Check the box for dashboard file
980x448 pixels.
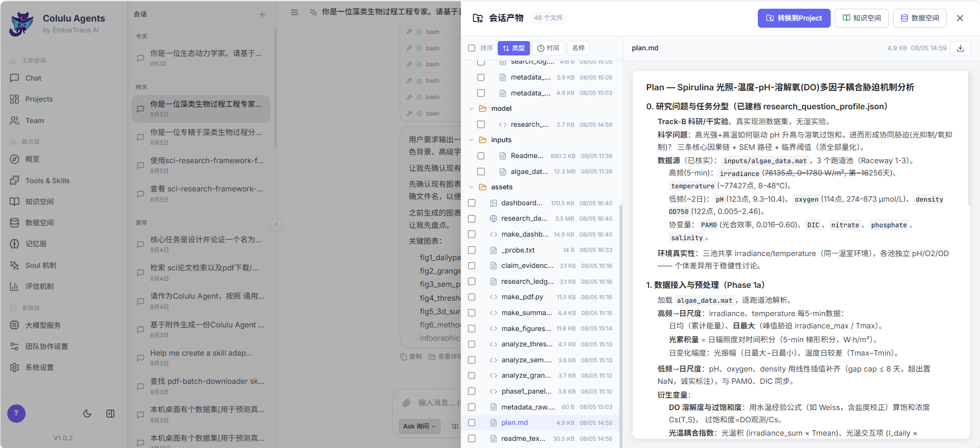tap(472, 203)
